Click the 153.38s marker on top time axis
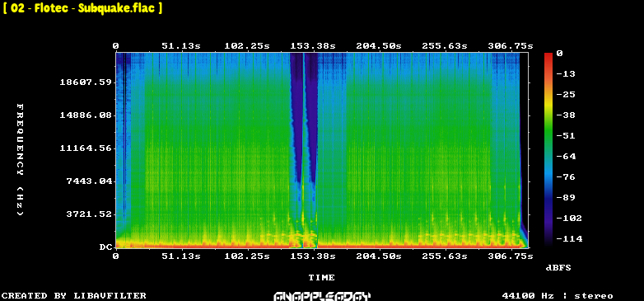644x301 pixels. click(x=313, y=46)
